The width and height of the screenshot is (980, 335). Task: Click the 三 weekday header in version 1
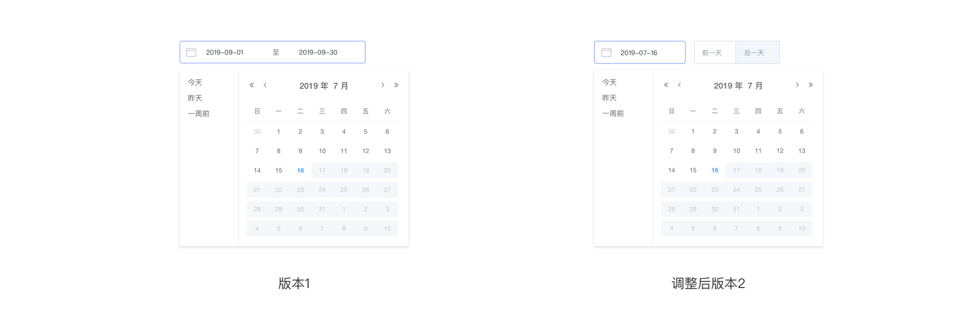(322, 111)
